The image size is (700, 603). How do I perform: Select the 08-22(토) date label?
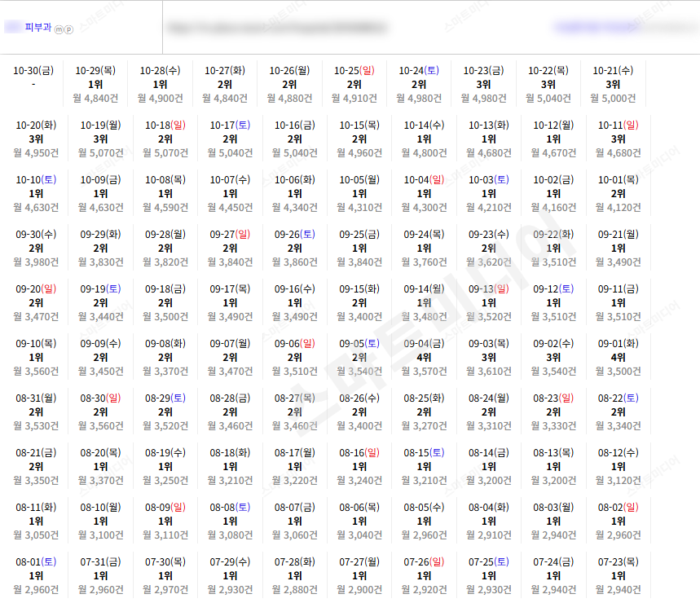619,398
